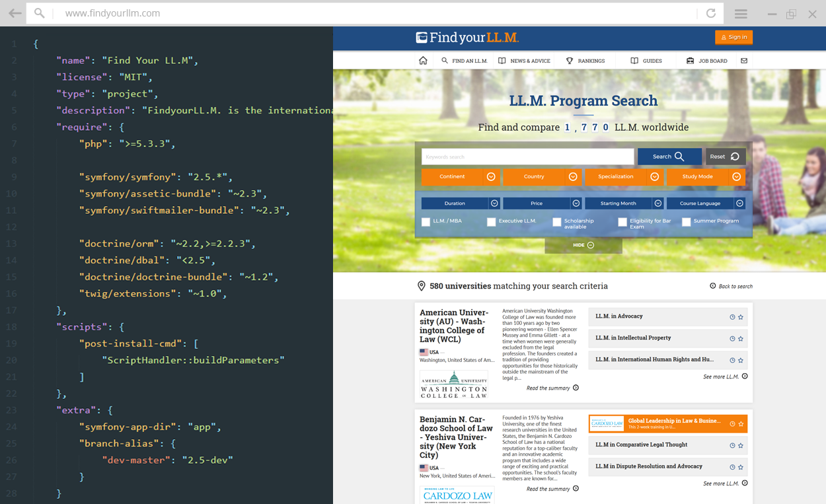
Task: Expand the Price filter dropdown
Action: (541, 203)
